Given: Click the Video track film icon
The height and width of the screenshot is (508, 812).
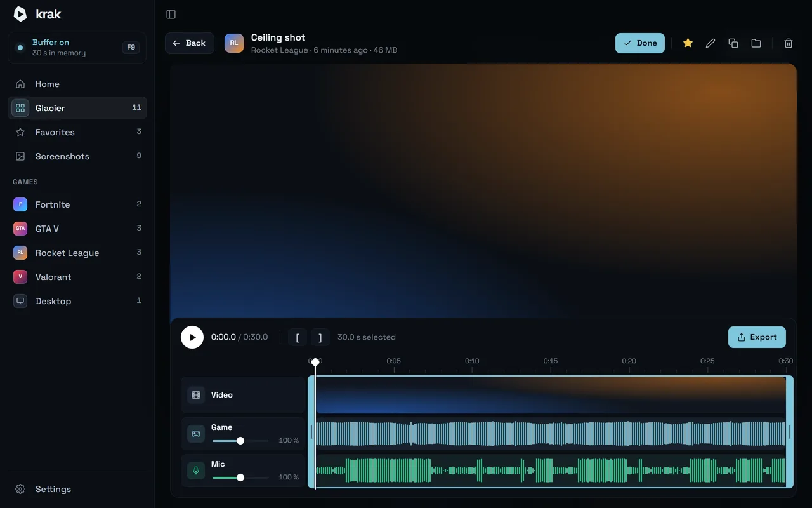Looking at the screenshot, I should pyautogui.click(x=196, y=395).
